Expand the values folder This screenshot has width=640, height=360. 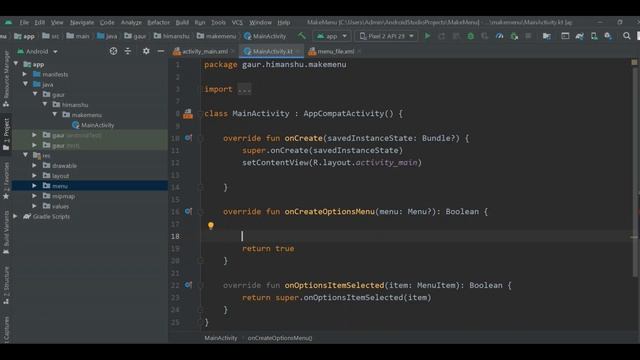[35, 206]
